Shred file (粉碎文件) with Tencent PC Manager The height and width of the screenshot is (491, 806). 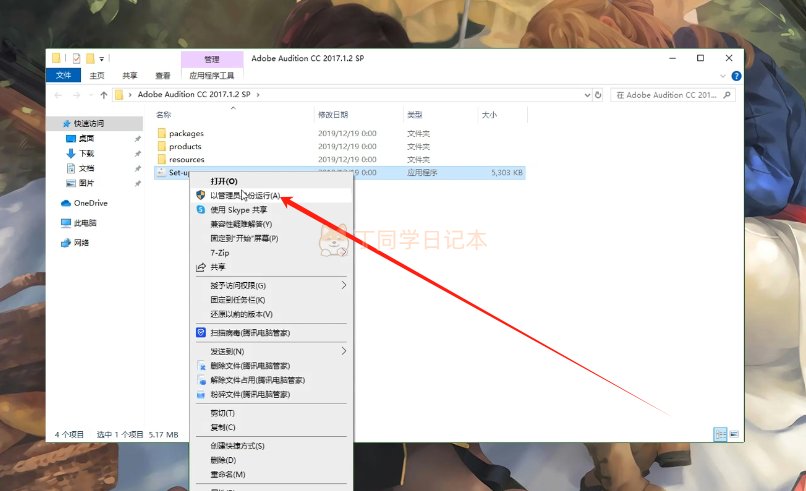pyautogui.click(x=250, y=394)
